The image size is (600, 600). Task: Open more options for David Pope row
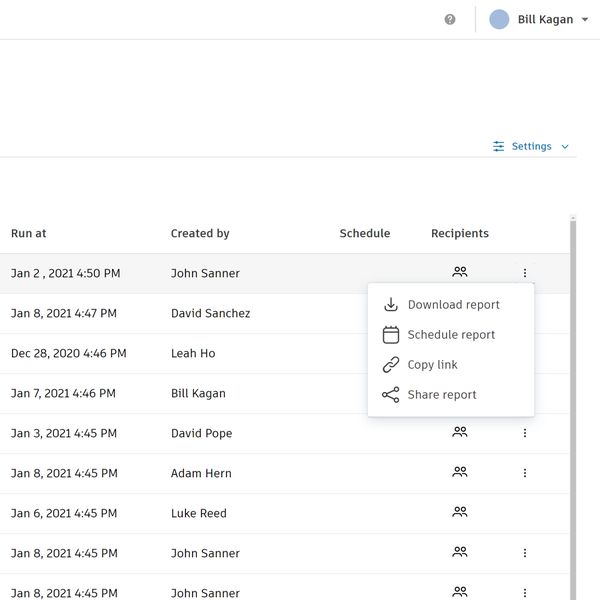[525, 433]
